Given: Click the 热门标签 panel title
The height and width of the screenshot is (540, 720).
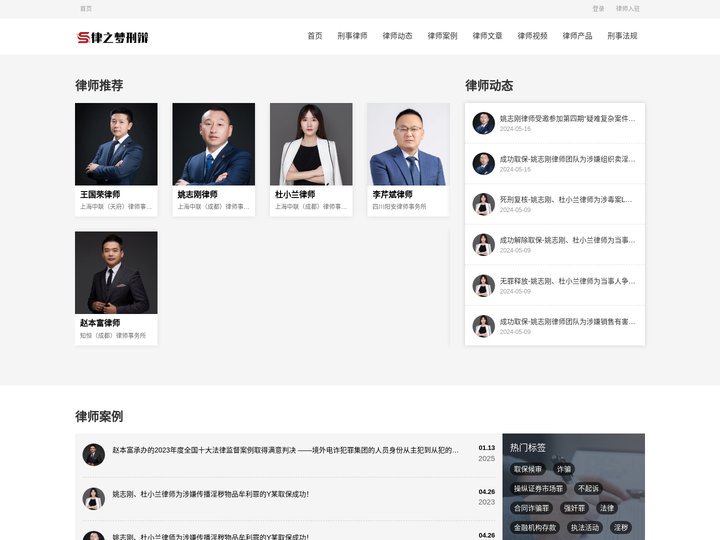Looking at the screenshot, I should pyautogui.click(x=528, y=448).
